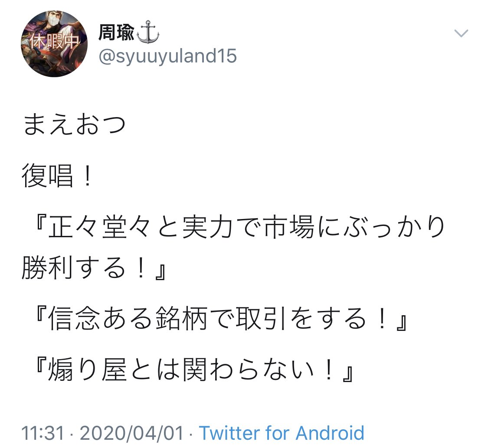Image resolution: width=488 pixels, height=448 pixels.
Task: Click the word 市場 in the tweet
Action: [x=289, y=227]
